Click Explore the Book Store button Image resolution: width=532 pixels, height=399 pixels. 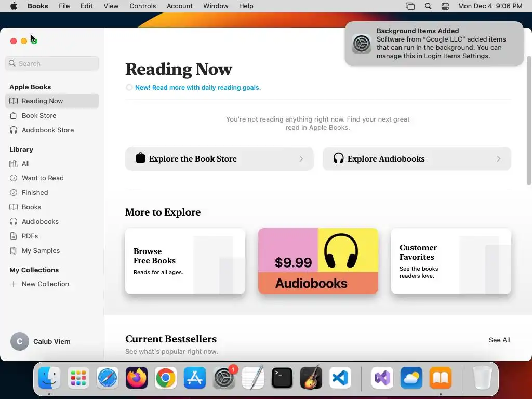click(x=219, y=159)
